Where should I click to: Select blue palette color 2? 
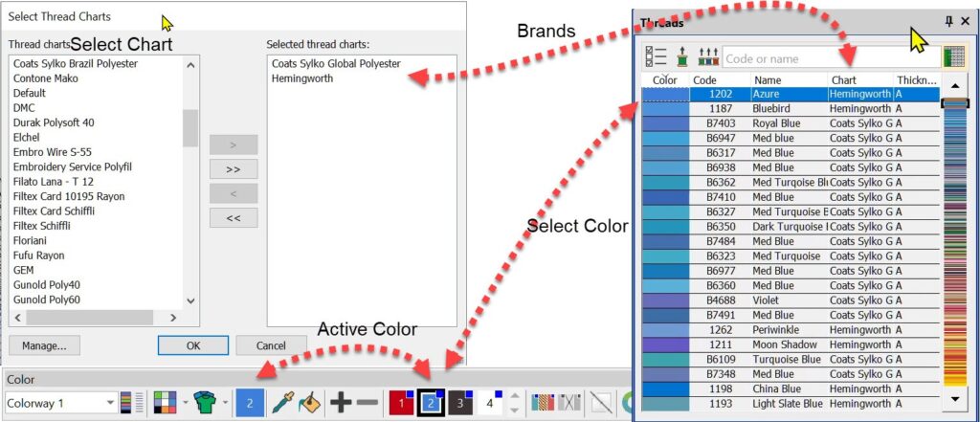(x=431, y=403)
